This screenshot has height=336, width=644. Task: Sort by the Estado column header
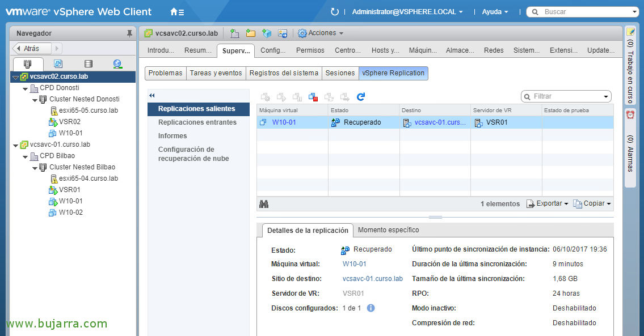(364, 110)
